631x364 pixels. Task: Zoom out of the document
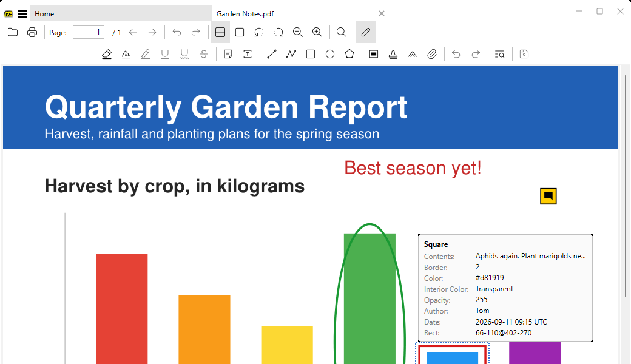[298, 32]
